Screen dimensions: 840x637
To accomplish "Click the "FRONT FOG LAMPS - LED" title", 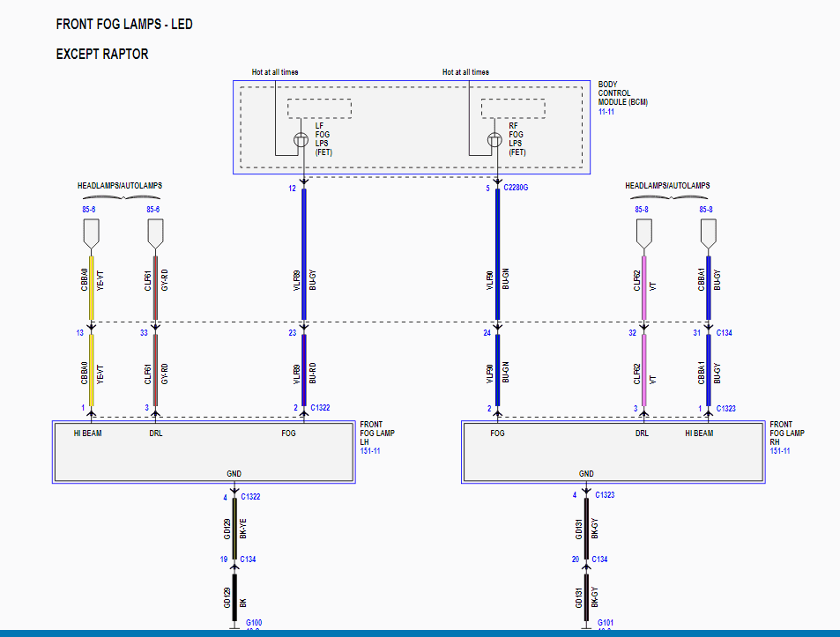I will tap(124, 25).
